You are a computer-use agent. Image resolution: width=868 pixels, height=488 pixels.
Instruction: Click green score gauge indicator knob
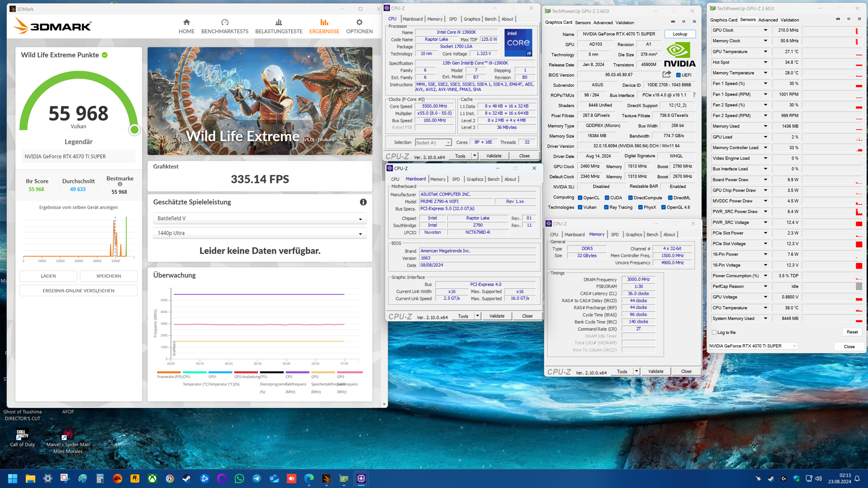click(134, 130)
